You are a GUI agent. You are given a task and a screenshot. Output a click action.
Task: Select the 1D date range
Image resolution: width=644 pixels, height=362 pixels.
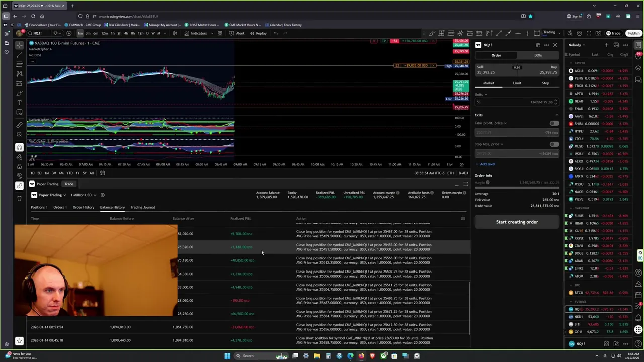coord(32,173)
